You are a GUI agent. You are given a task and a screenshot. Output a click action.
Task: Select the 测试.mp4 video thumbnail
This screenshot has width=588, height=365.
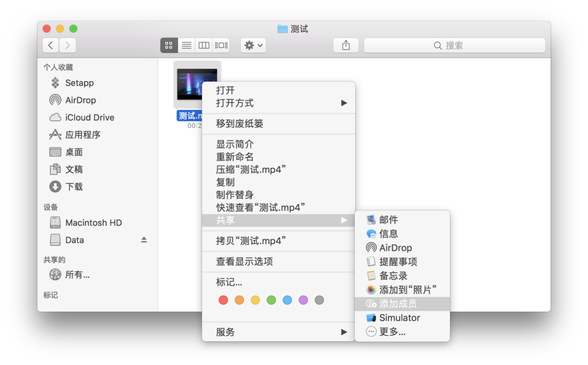[197, 85]
